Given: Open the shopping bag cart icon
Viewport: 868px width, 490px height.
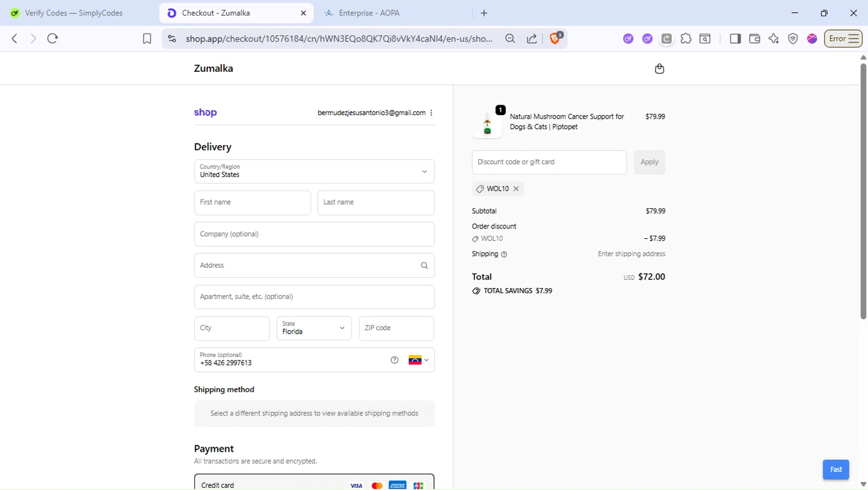Looking at the screenshot, I should point(659,69).
